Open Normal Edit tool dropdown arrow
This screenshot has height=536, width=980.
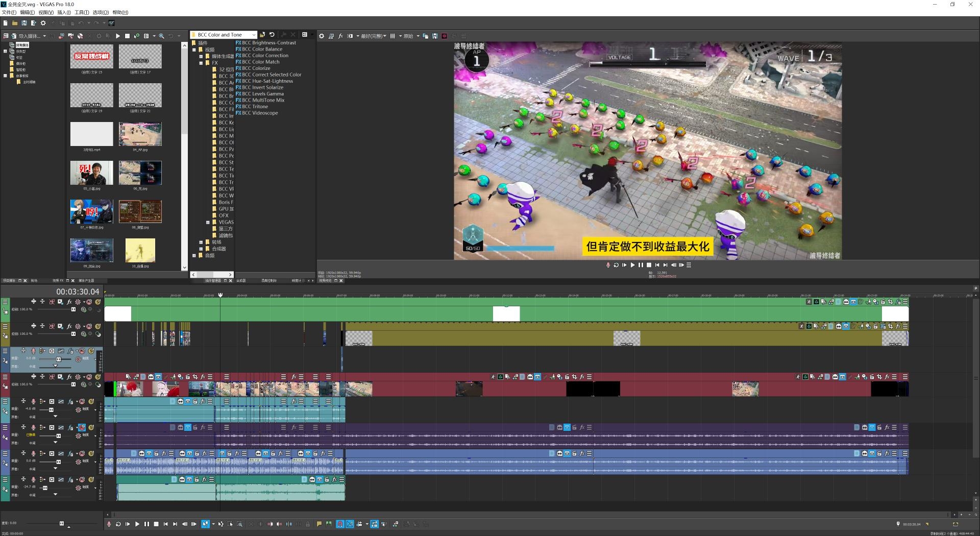tap(213, 524)
